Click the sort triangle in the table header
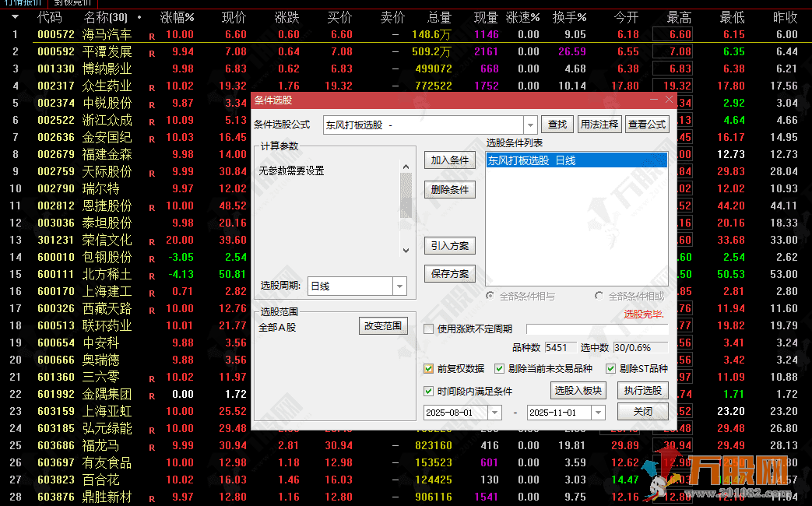This screenshot has height=506, width=812. point(16,16)
